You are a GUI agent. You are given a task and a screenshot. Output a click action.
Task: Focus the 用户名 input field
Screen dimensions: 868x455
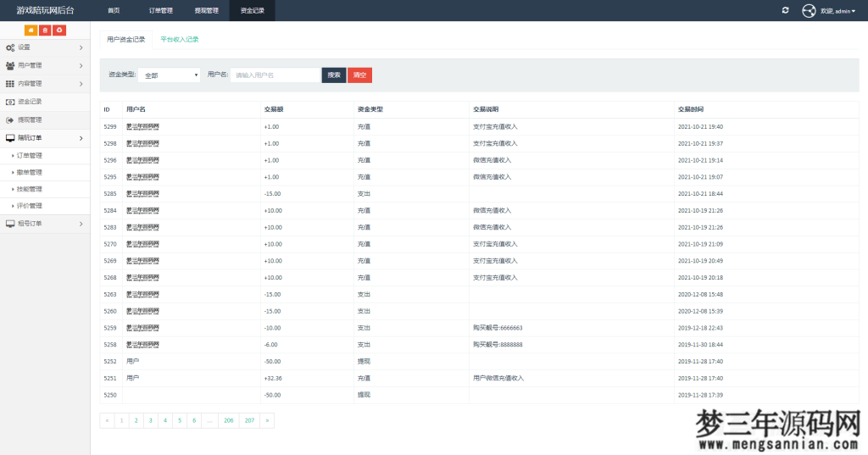[275, 75]
